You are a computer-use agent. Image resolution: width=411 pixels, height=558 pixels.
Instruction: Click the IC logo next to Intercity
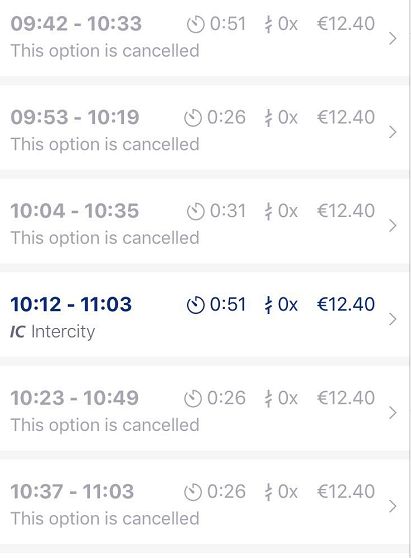click(x=17, y=332)
